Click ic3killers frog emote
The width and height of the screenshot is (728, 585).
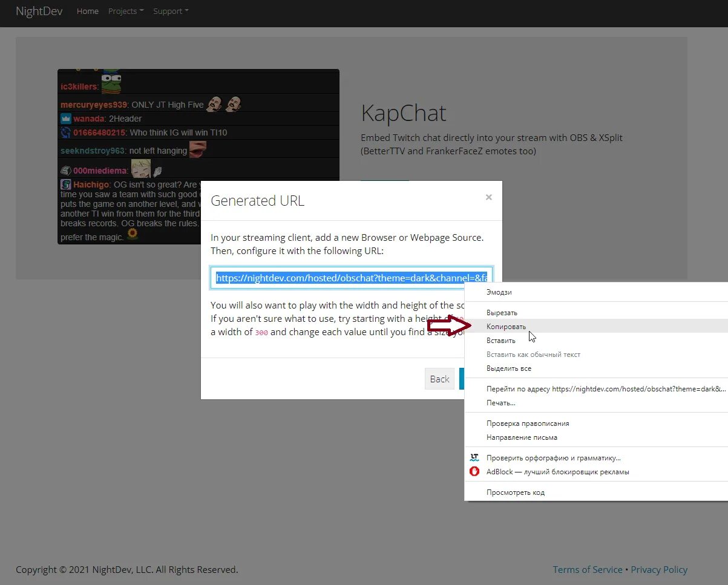[x=111, y=83]
